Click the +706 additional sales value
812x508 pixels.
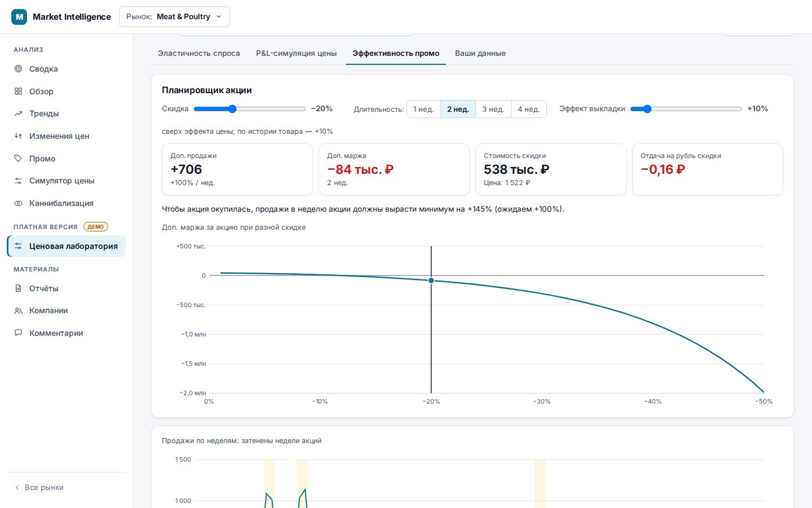pos(186,169)
